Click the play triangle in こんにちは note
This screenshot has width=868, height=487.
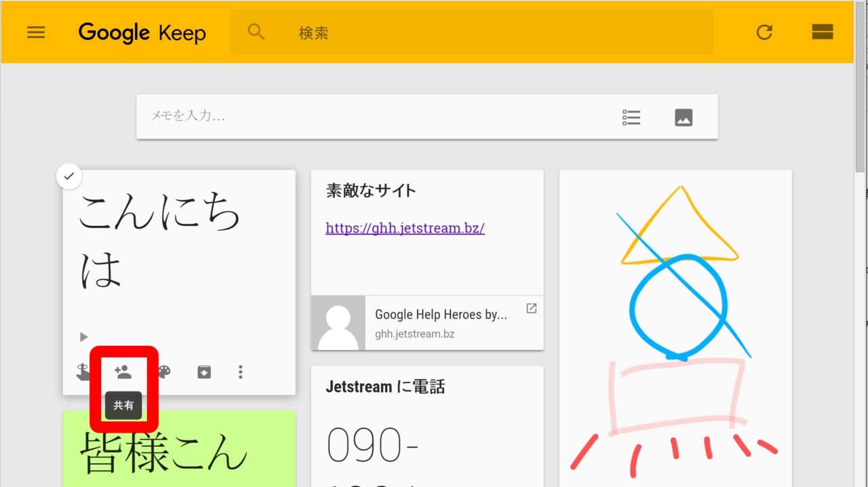84,336
